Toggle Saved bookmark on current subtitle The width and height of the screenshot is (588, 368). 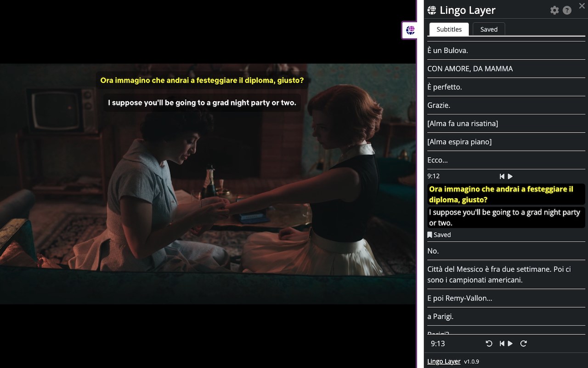pos(439,235)
